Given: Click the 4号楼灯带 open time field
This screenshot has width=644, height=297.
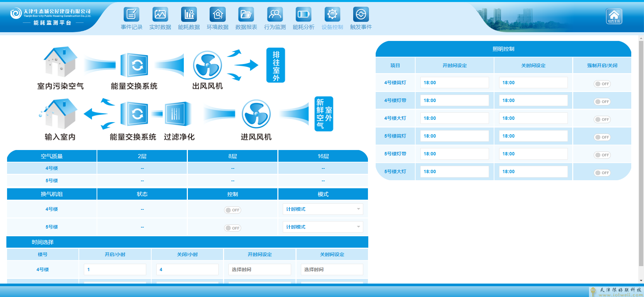Looking at the screenshot, I should [454, 100].
